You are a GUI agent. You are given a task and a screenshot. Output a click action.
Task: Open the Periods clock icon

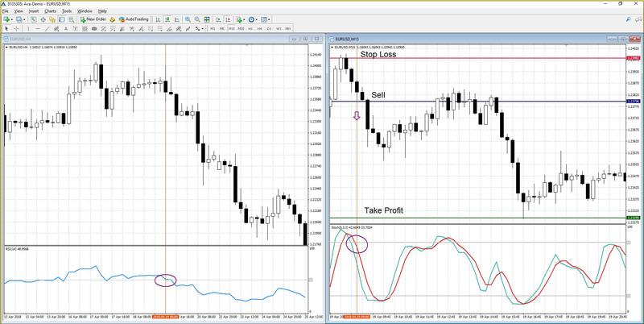coord(251,19)
